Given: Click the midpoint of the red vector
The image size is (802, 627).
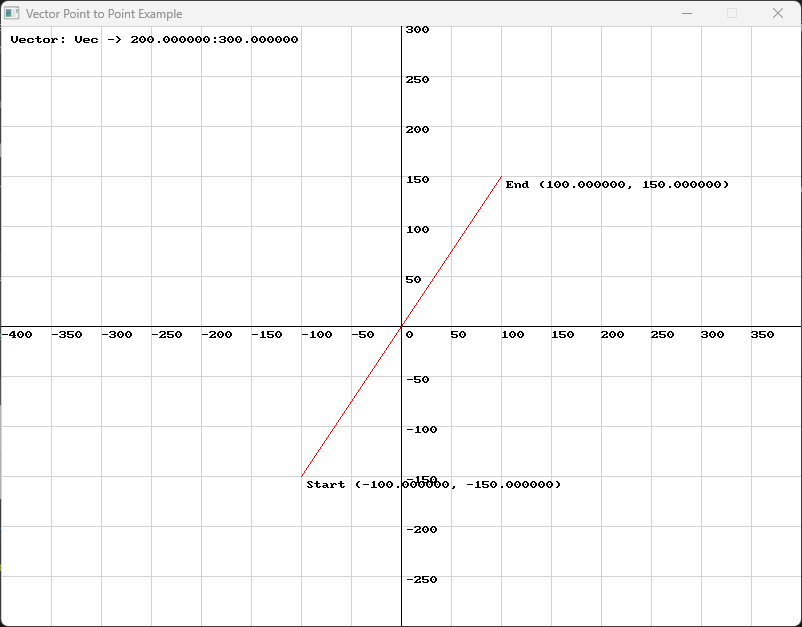Looking at the screenshot, I should pyautogui.click(x=403, y=326).
